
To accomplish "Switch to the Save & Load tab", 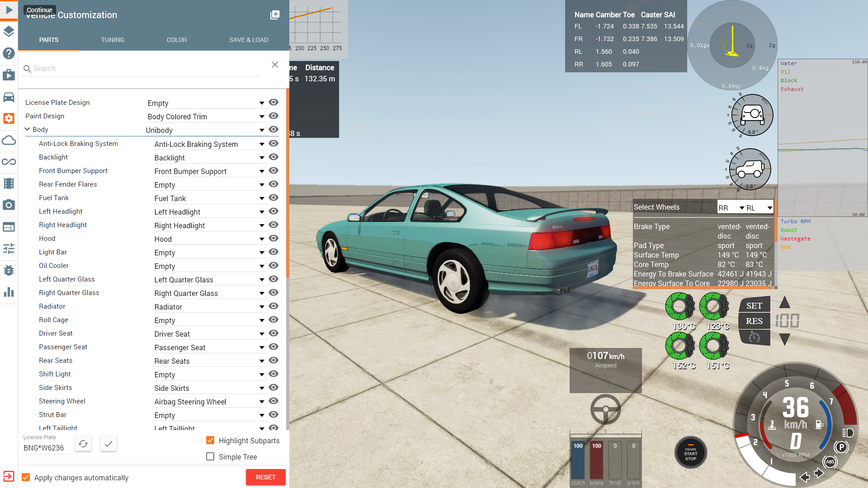I will click(249, 40).
